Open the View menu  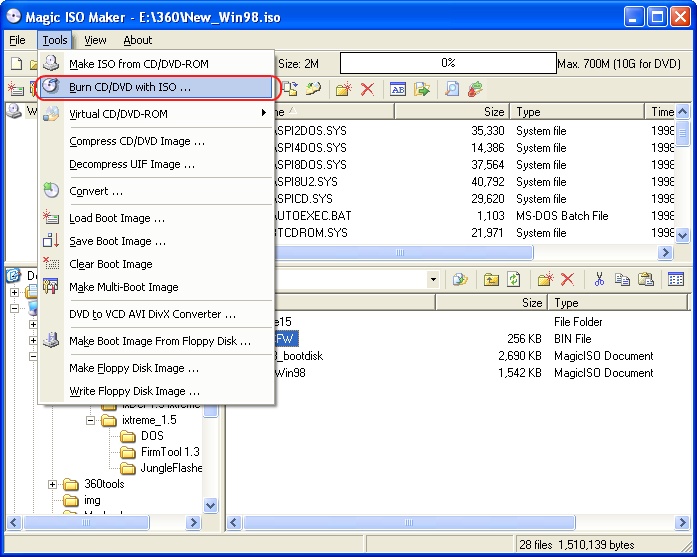coord(95,40)
